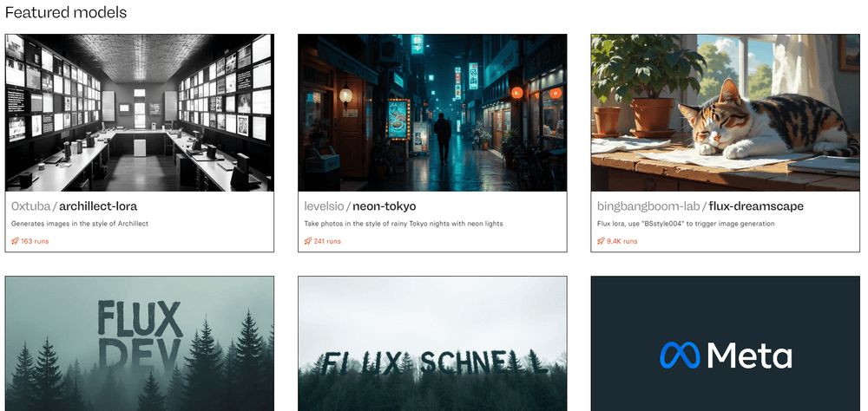Click the 9.4K runs count text

[x=622, y=241]
